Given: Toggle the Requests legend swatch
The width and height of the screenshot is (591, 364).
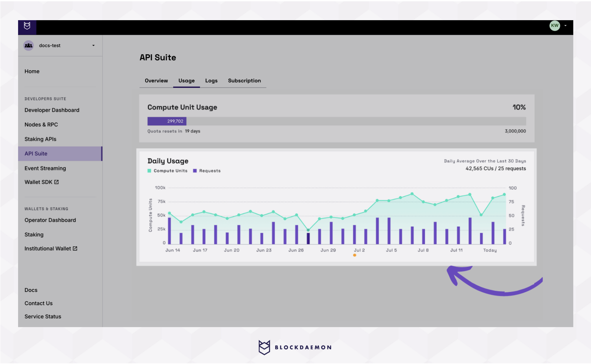Looking at the screenshot, I should click(x=195, y=171).
